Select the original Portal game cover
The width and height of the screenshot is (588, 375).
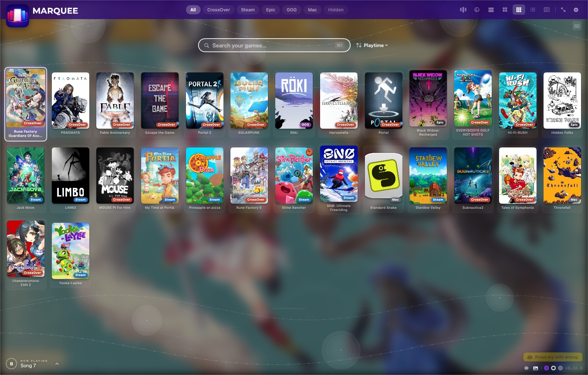point(384,100)
